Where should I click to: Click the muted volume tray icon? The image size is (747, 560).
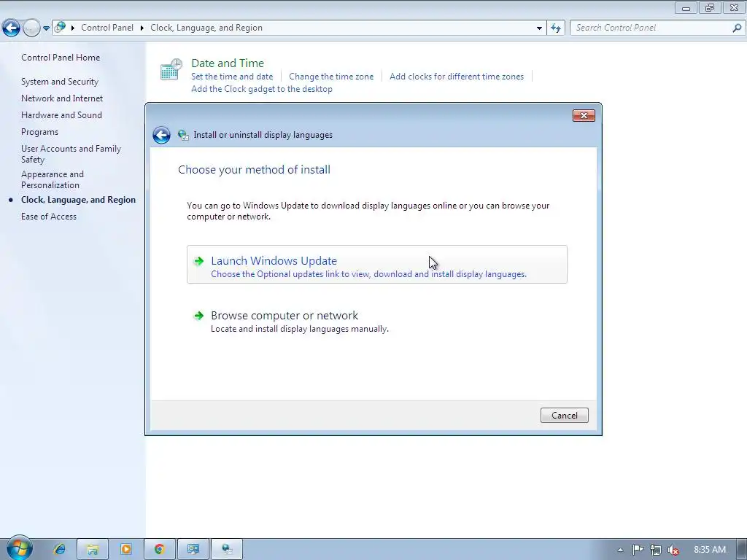click(x=673, y=550)
